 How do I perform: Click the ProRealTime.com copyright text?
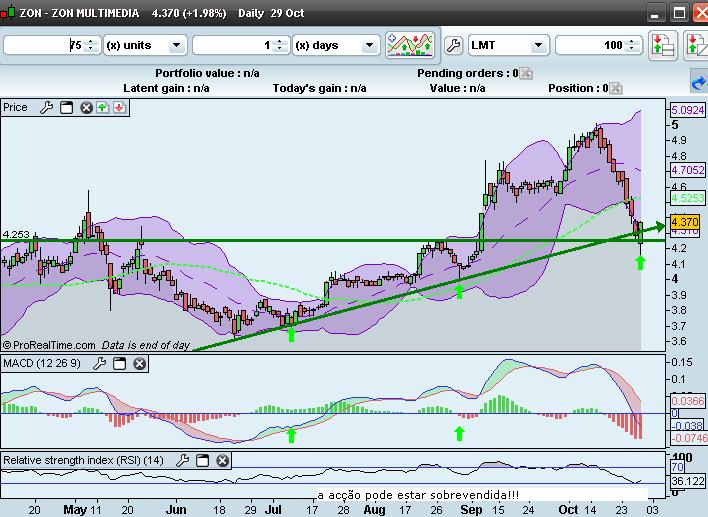49,345
